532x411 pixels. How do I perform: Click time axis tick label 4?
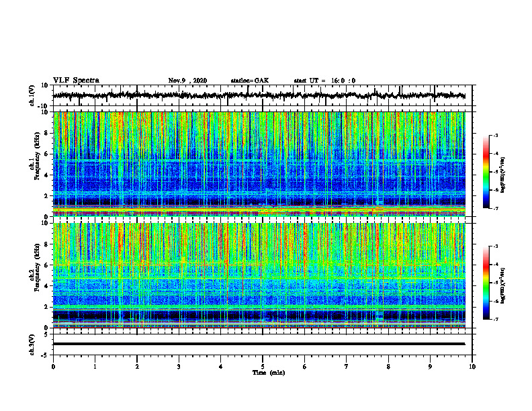tap(221, 367)
